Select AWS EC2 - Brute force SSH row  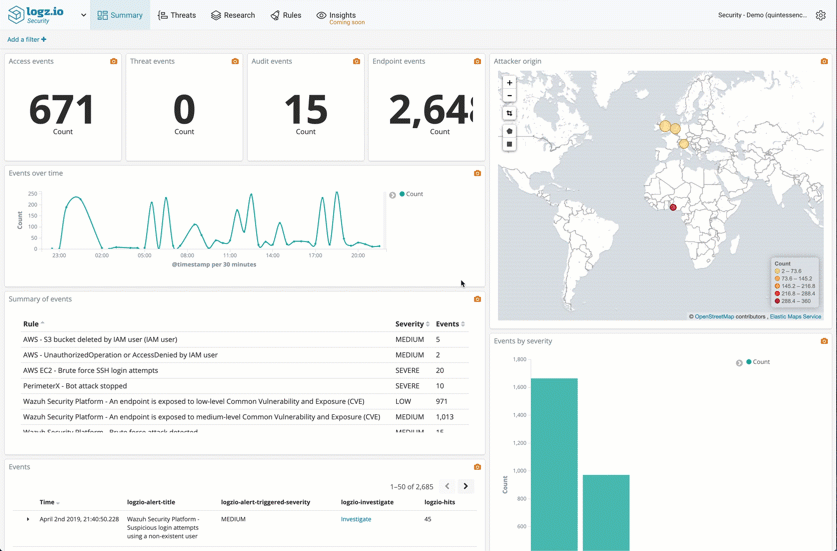pyautogui.click(x=246, y=371)
